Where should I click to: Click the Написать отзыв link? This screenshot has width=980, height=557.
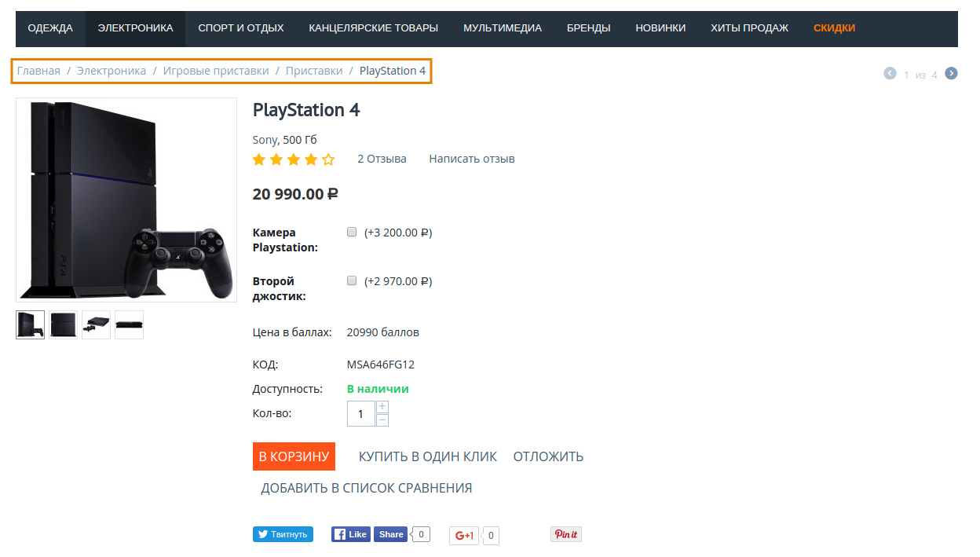click(x=471, y=159)
